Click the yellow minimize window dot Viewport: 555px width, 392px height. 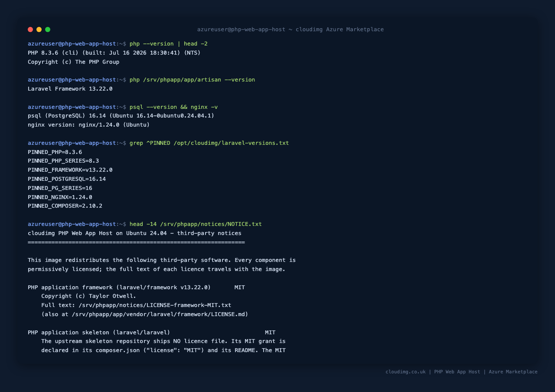pos(39,29)
